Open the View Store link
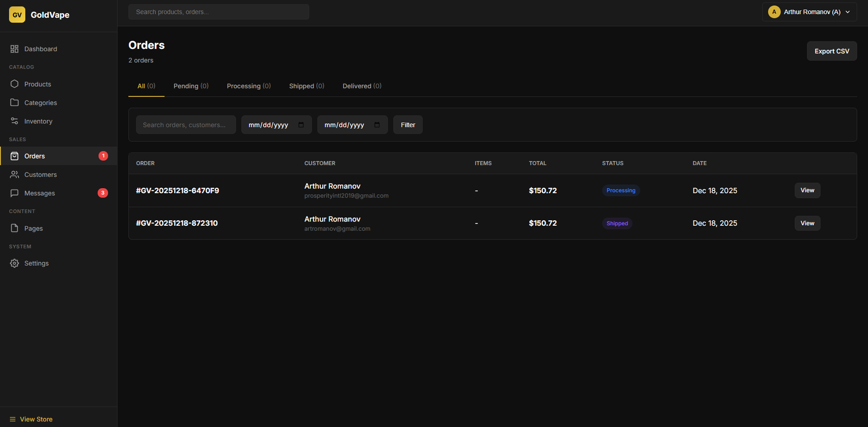The width and height of the screenshot is (868, 427). click(x=36, y=419)
